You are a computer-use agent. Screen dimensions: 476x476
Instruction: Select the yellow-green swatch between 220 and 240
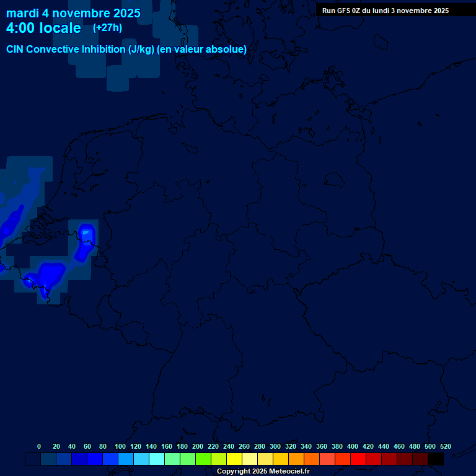(x=219, y=459)
